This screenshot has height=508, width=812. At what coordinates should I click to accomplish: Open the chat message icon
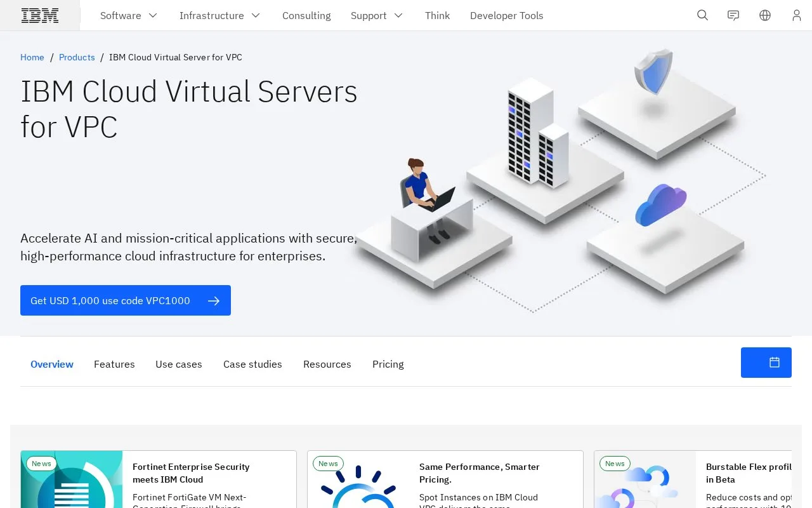[x=733, y=15]
